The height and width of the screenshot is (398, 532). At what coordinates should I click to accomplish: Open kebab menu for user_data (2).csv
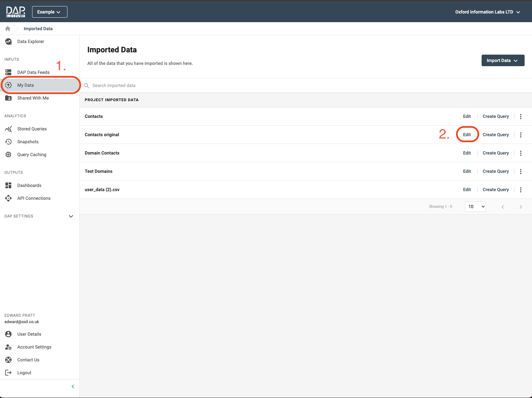coord(520,190)
